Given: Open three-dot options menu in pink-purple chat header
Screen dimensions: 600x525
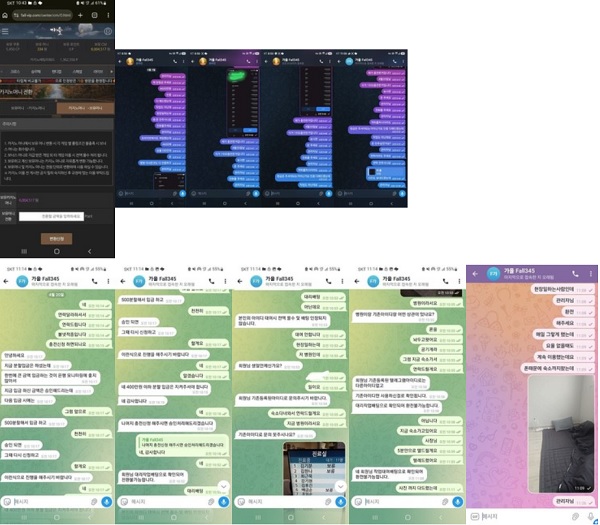Looking at the screenshot, I should (x=591, y=274).
